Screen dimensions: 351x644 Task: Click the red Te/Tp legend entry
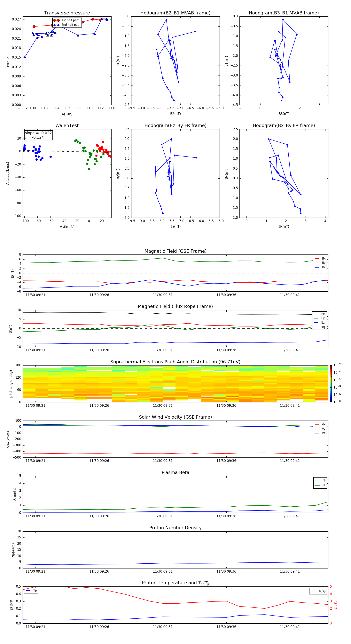pyautogui.click(x=318, y=591)
